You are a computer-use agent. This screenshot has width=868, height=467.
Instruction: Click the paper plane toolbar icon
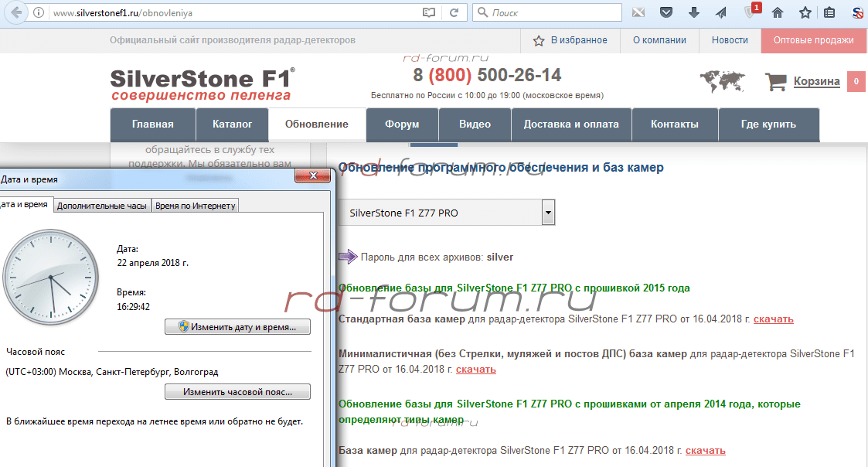(x=720, y=12)
